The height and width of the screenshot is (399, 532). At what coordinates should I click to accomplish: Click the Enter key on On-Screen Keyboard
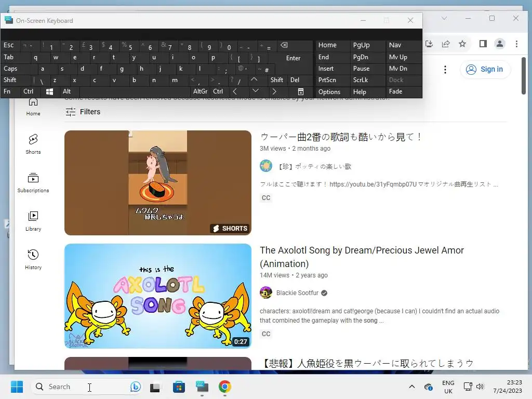click(x=293, y=58)
